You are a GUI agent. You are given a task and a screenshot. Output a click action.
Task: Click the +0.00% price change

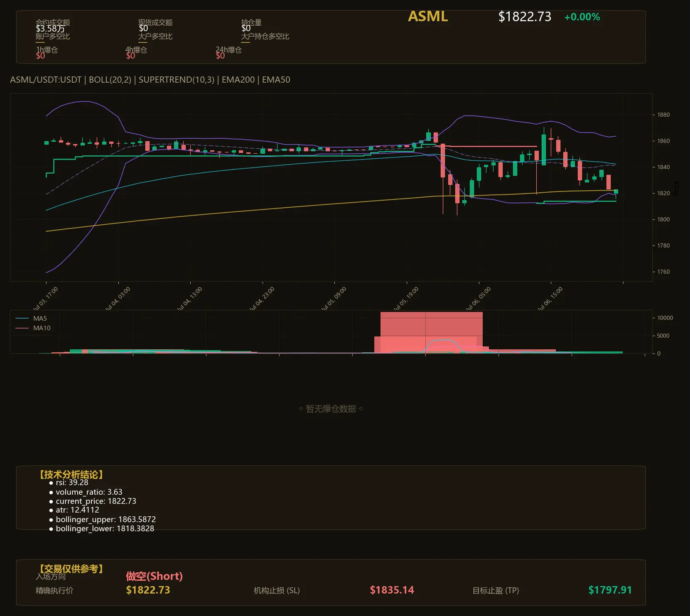pyautogui.click(x=582, y=17)
